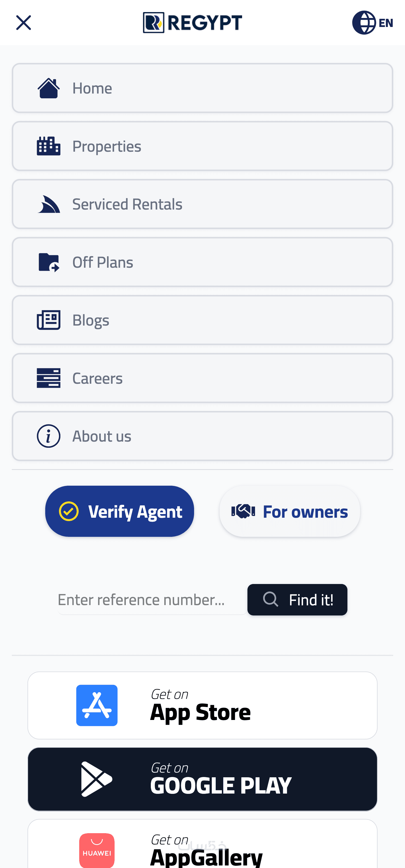Image resolution: width=405 pixels, height=868 pixels.
Task: Go to the Serviced Rentals menu entry
Action: click(x=202, y=204)
